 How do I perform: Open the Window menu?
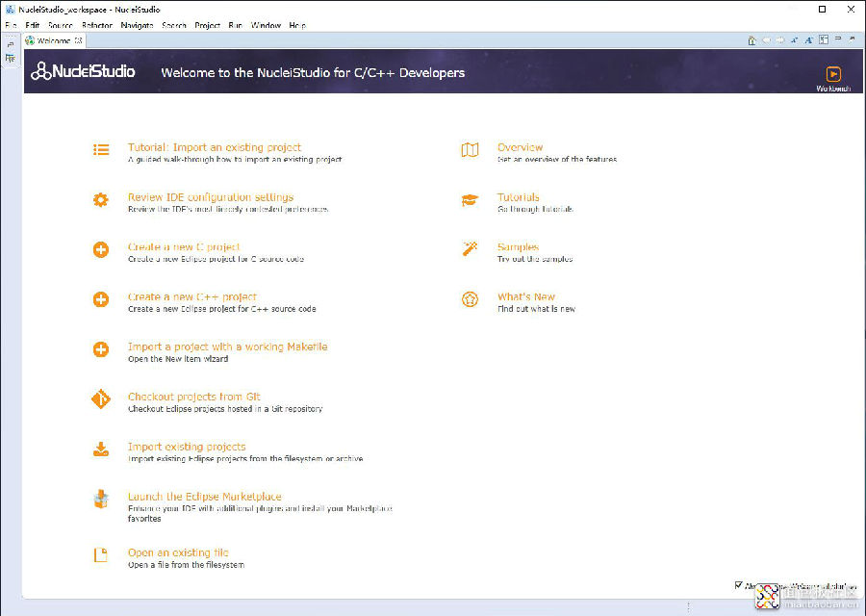tap(267, 25)
